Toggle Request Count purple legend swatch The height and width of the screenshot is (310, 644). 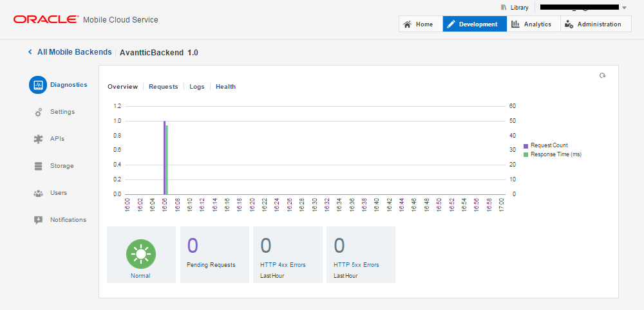point(526,146)
